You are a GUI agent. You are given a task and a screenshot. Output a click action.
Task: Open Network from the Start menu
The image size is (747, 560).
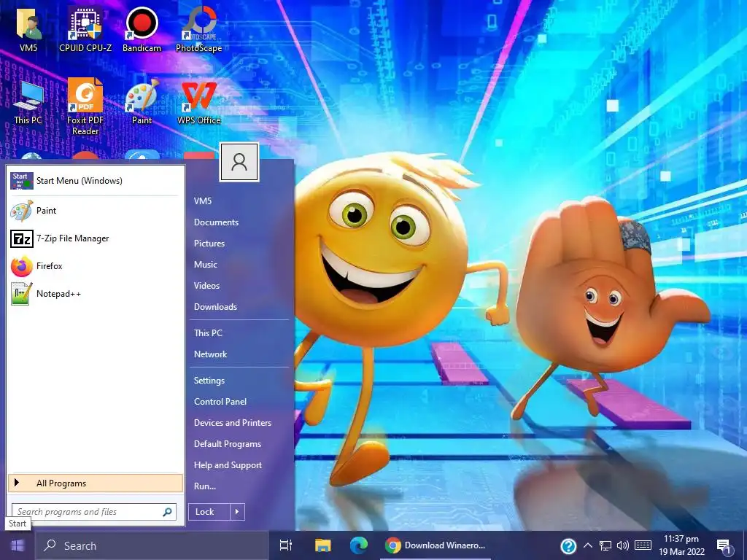(x=210, y=354)
